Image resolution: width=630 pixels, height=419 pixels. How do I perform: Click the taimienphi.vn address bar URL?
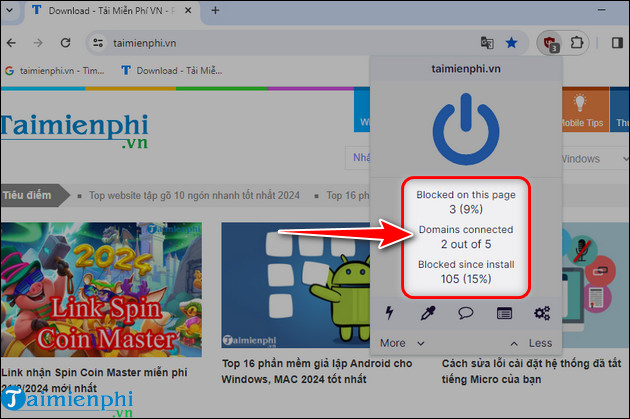(x=145, y=43)
